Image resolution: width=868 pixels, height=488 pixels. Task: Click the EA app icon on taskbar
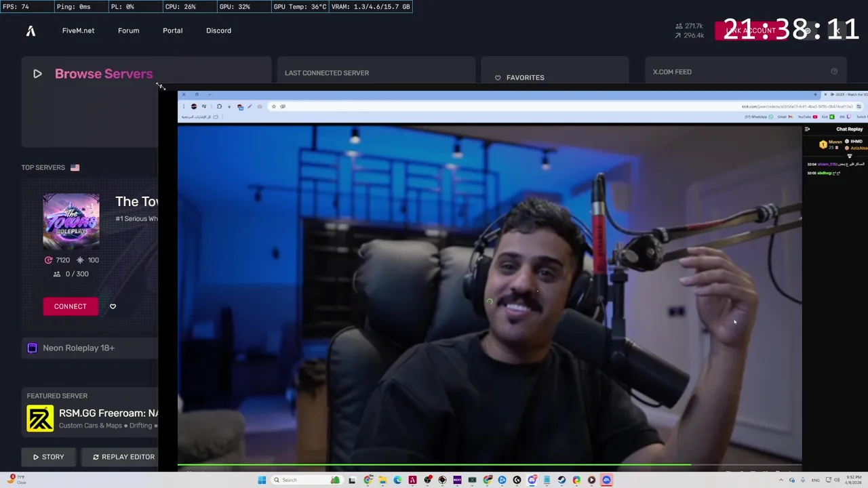pyautogui.click(x=606, y=480)
